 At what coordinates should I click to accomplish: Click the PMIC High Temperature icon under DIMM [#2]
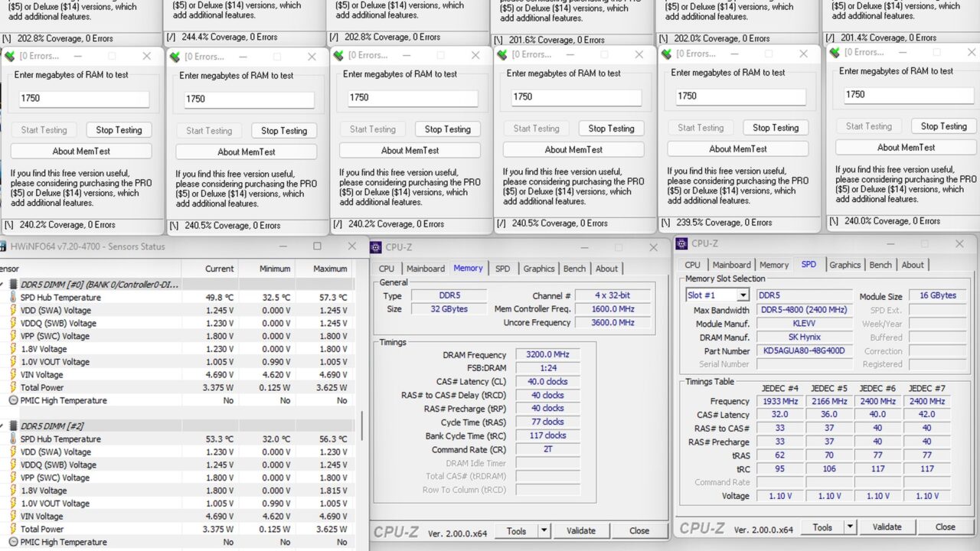(13, 542)
